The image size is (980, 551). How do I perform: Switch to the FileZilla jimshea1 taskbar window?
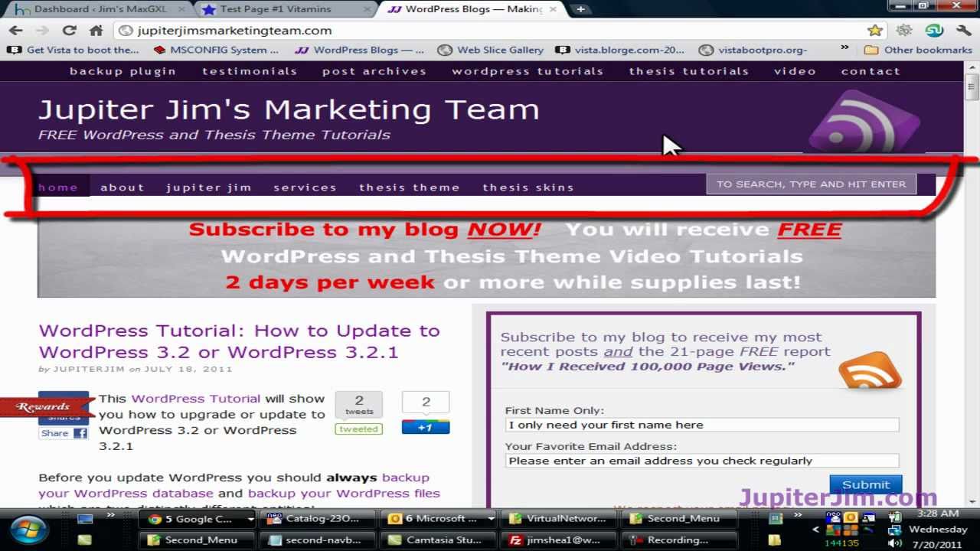pyautogui.click(x=559, y=540)
